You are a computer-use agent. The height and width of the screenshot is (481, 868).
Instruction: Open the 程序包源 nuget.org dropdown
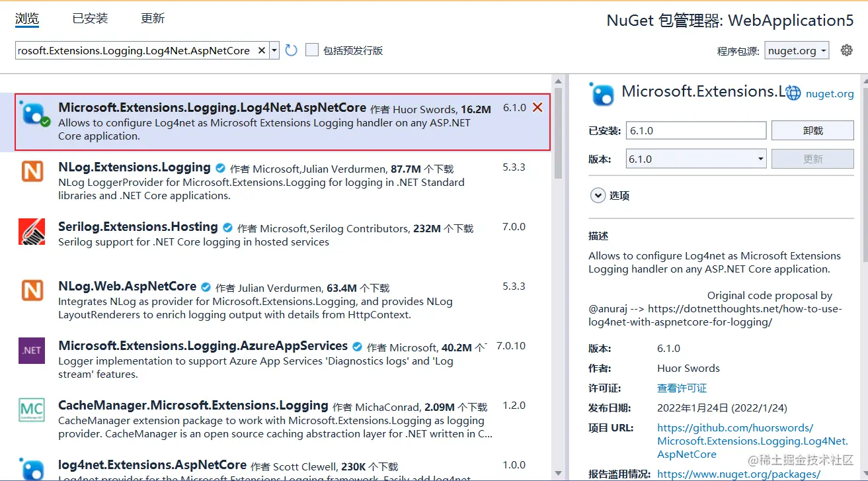pos(797,50)
